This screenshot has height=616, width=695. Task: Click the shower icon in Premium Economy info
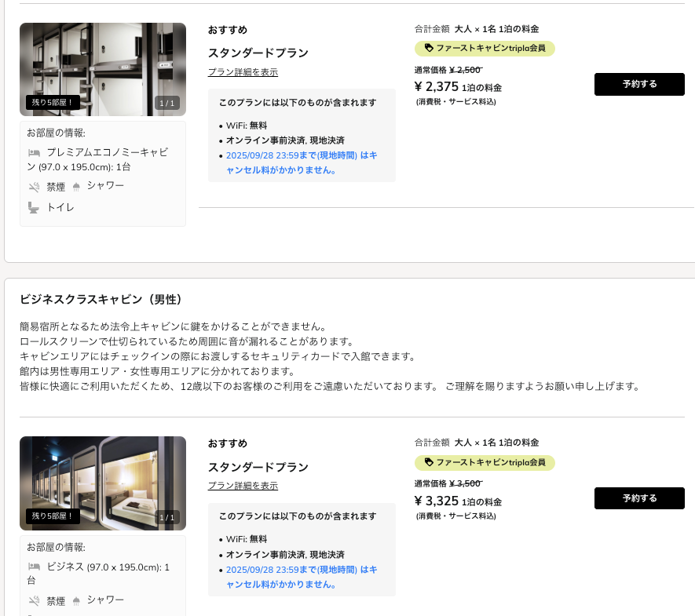(76, 187)
